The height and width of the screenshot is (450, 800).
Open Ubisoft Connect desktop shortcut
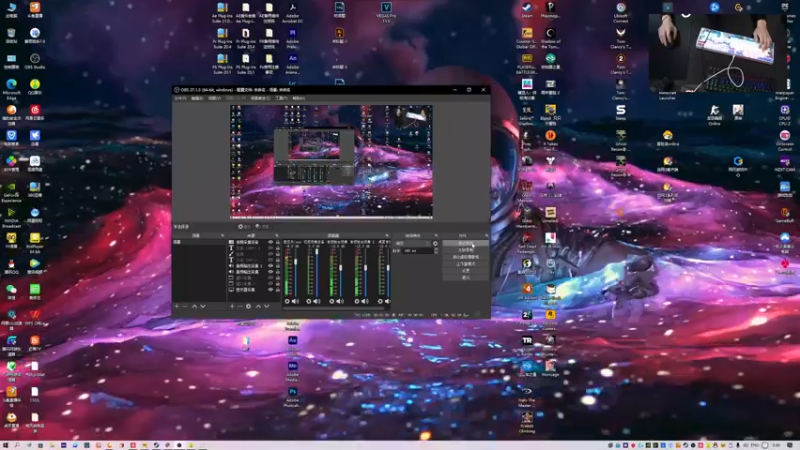[x=620, y=12]
